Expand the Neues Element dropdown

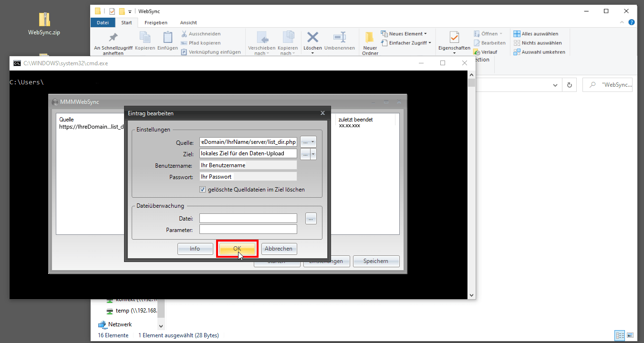point(425,34)
